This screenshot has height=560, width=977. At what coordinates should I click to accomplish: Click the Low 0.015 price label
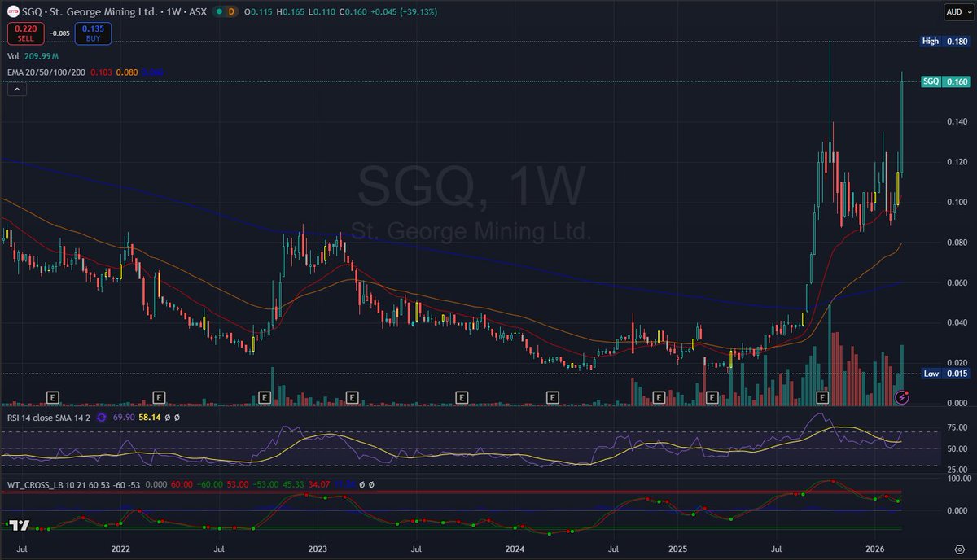tap(945, 374)
